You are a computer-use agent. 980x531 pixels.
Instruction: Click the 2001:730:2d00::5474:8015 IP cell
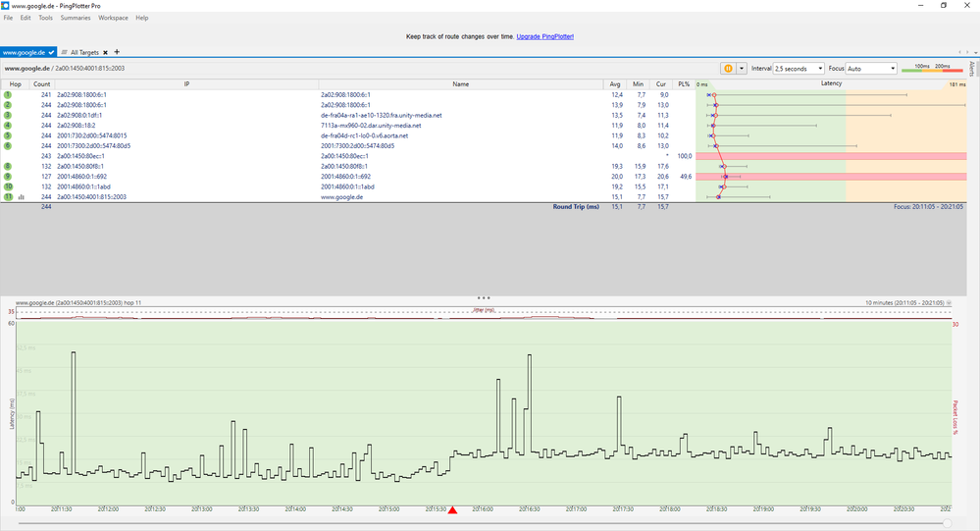coord(92,135)
